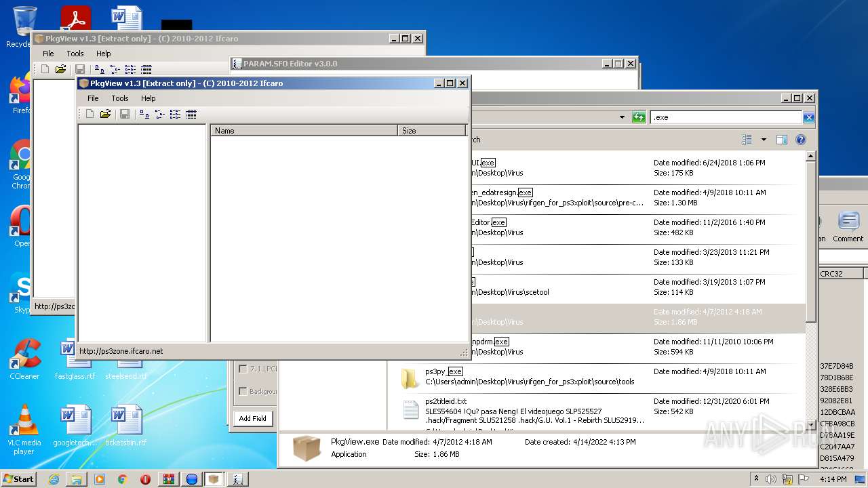Open Explorer help icon

pos(800,140)
